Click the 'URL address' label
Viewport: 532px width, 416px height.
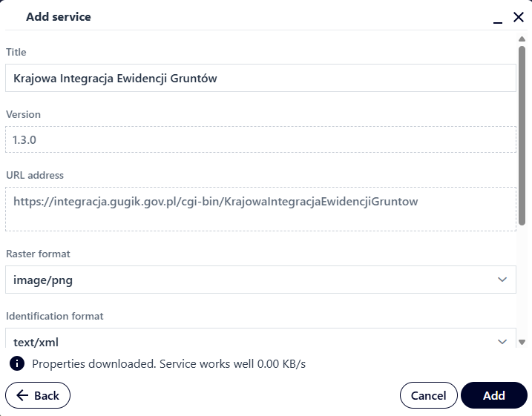tap(35, 175)
